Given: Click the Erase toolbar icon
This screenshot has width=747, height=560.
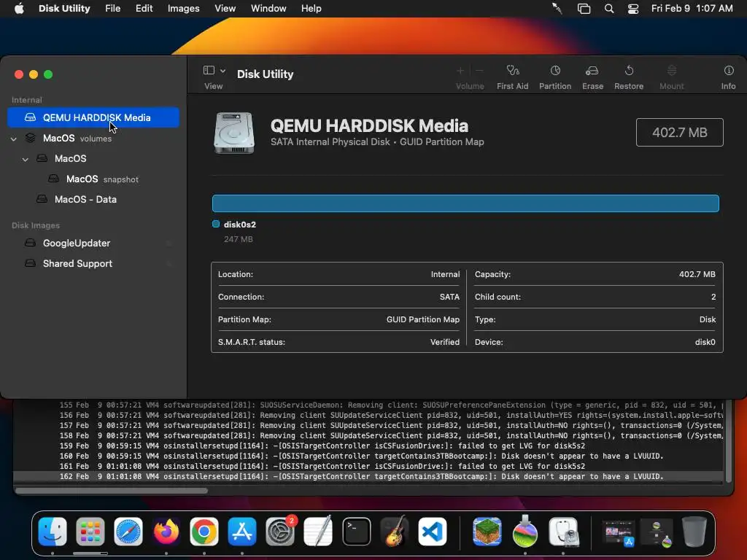Looking at the screenshot, I should (592, 71).
